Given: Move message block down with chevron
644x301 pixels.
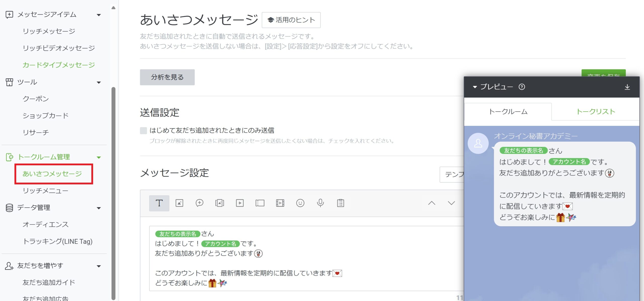Looking at the screenshot, I should coord(451,203).
